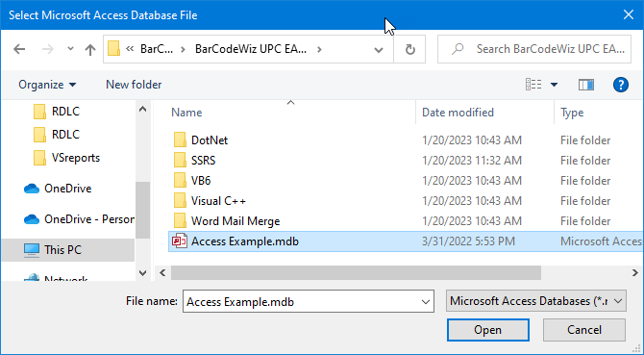Click the Forward navigation arrow
The image size is (644, 355).
(x=48, y=50)
